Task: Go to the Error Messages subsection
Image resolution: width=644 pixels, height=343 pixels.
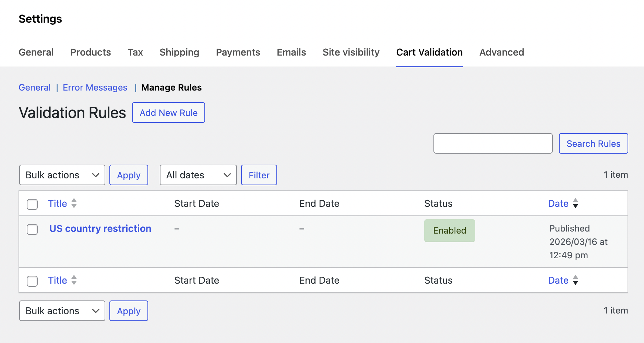Action: click(x=95, y=87)
